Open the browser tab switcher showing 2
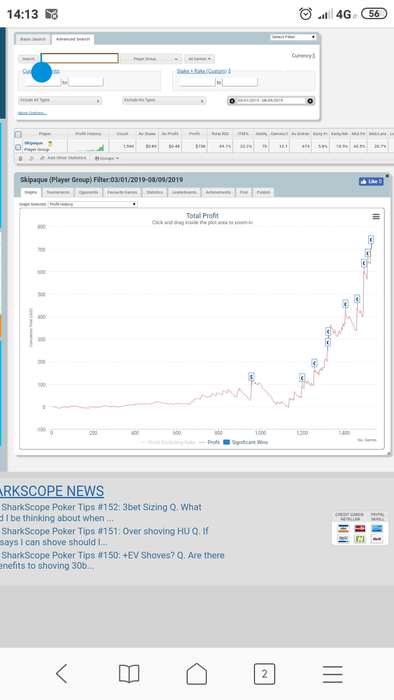Screen dimensions: 394x700 pos(264,673)
